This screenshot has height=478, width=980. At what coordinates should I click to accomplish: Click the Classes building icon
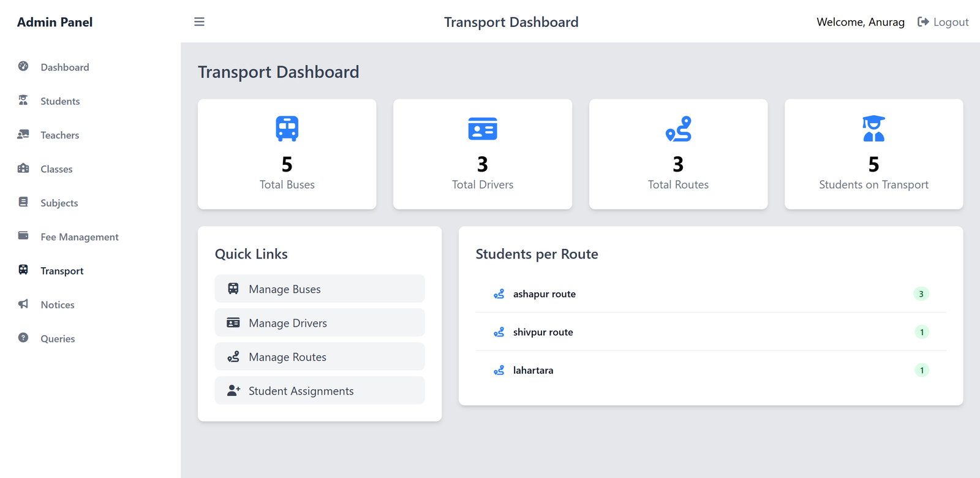pos(23,168)
